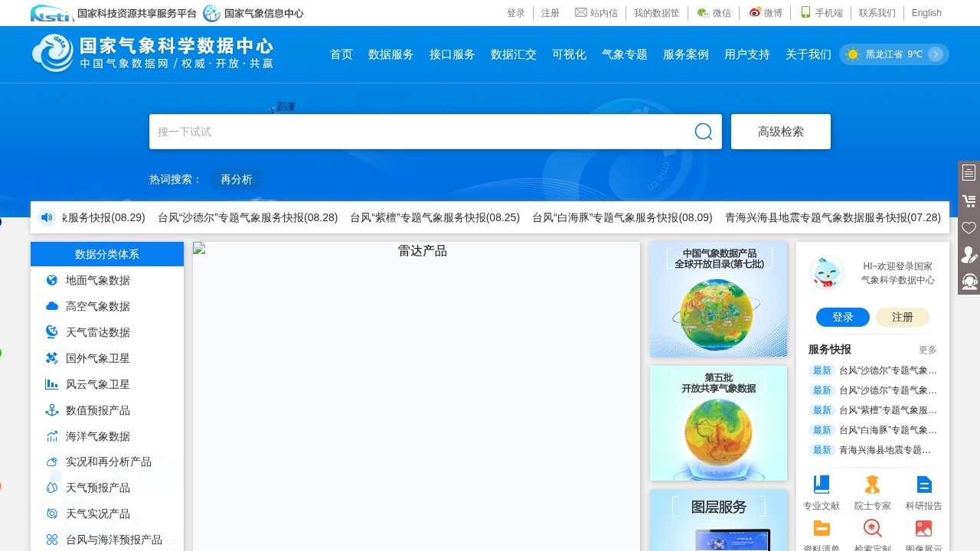Click the 注册 button in welcome panel
The image size is (980, 551).
coord(903,317)
